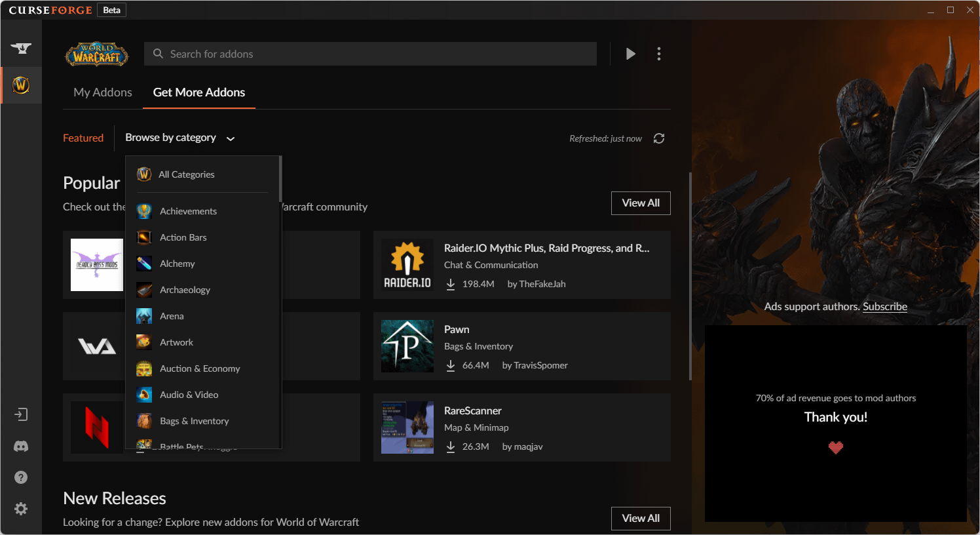The width and height of the screenshot is (980, 535).
Task: Open the help question mark icon
Action: pos(21,477)
